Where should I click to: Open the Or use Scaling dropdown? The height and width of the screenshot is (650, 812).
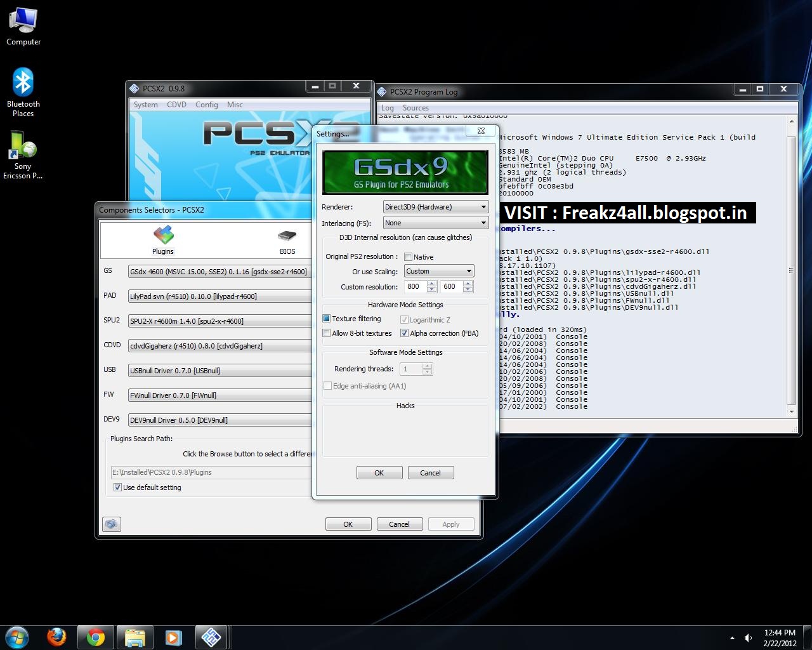click(x=439, y=271)
